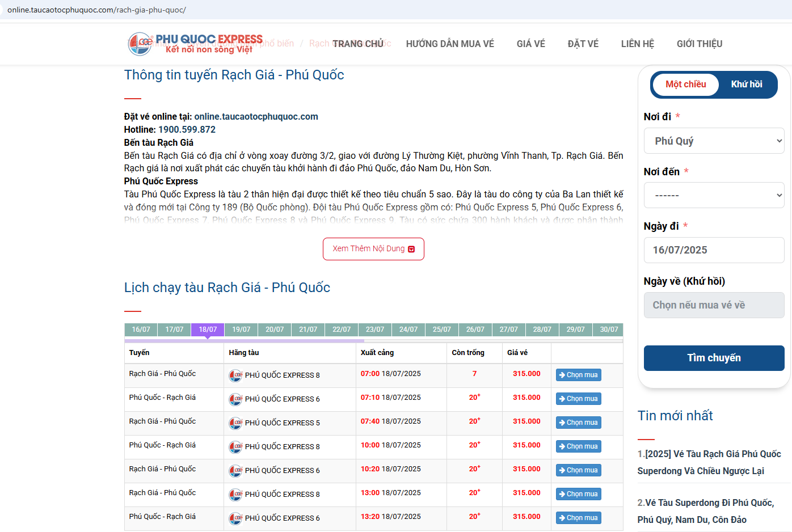
Task: Click Chọn mua for 07:00 departure
Action: tap(578, 375)
